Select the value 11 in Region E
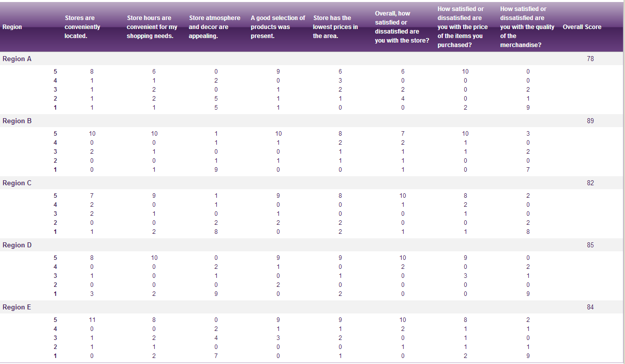Viewport: 625px width, 364px height. click(92, 319)
